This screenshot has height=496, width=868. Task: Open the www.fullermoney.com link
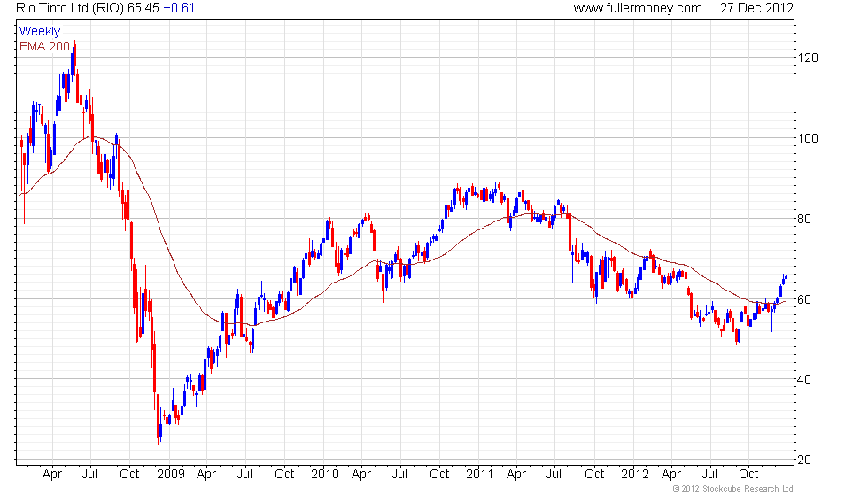[x=637, y=8]
